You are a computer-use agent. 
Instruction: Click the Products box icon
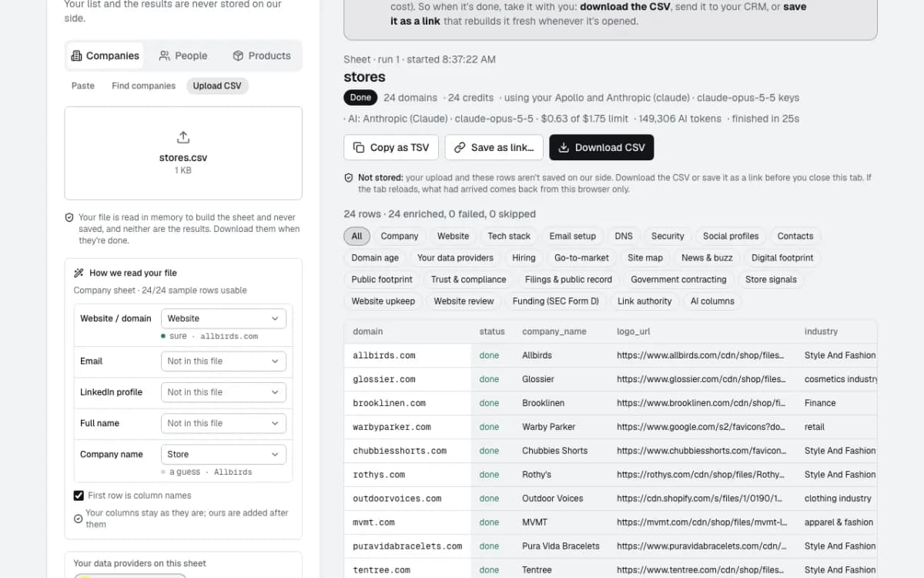pyautogui.click(x=238, y=55)
